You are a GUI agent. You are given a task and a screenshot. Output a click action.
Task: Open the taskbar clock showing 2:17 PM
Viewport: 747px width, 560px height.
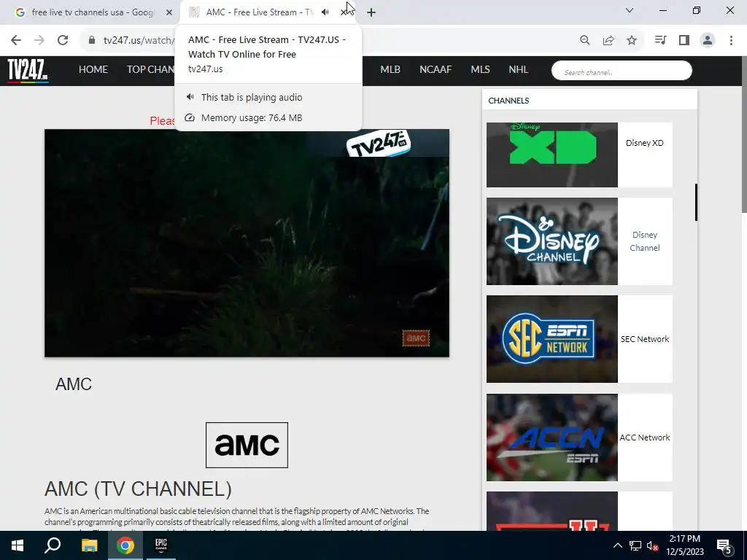(x=685, y=545)
